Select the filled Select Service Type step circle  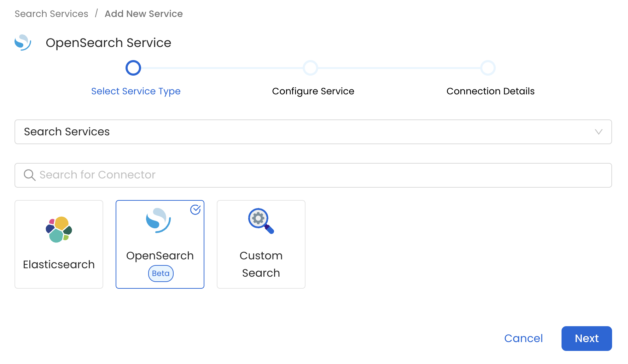(133, 67)
